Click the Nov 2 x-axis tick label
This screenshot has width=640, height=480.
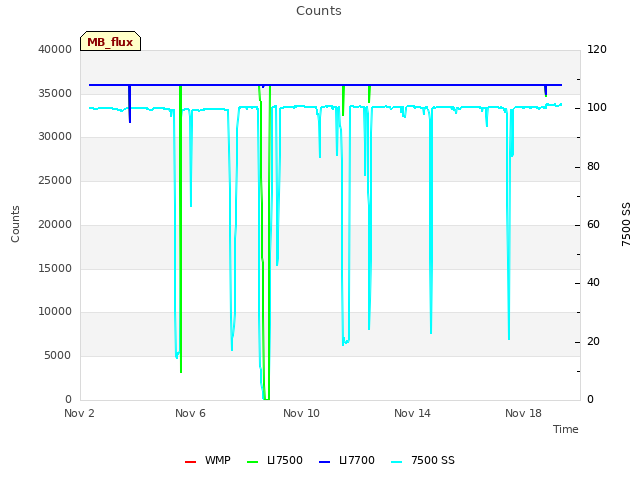coord(79,413)
